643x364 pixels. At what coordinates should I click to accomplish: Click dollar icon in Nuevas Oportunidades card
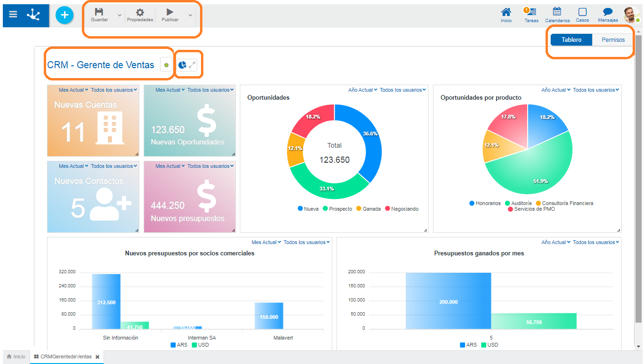[x=207, y=120]
